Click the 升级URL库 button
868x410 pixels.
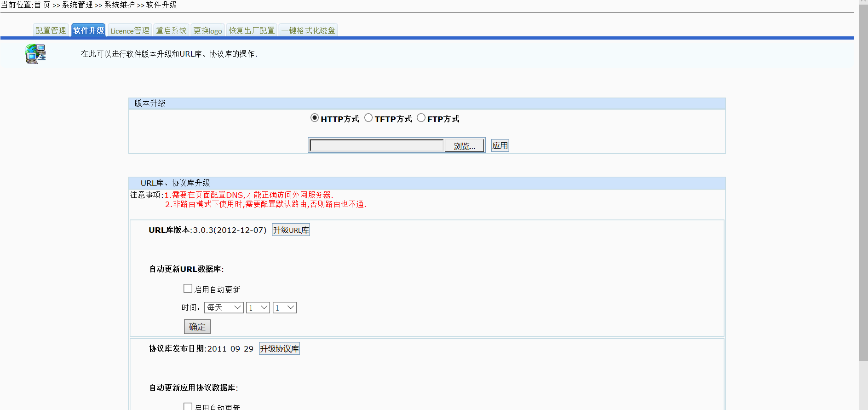pos(291,230)
